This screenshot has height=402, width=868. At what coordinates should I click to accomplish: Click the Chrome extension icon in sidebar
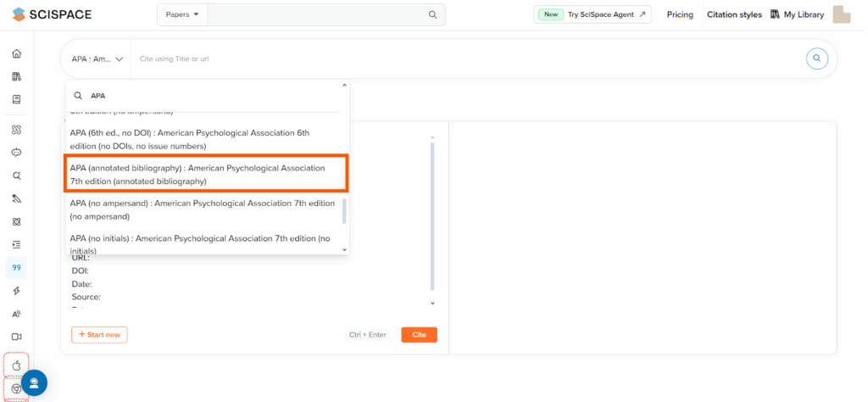(17, 389)
